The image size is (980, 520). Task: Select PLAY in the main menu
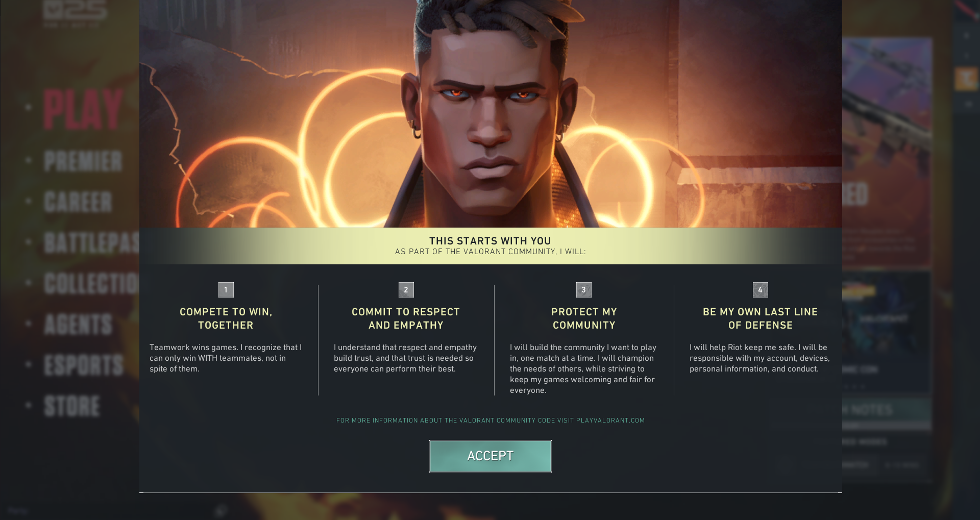click(83, 109)
